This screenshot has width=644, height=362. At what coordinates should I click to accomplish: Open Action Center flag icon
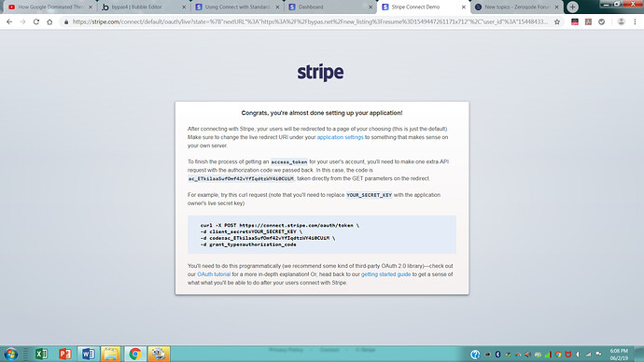[598, 355]
